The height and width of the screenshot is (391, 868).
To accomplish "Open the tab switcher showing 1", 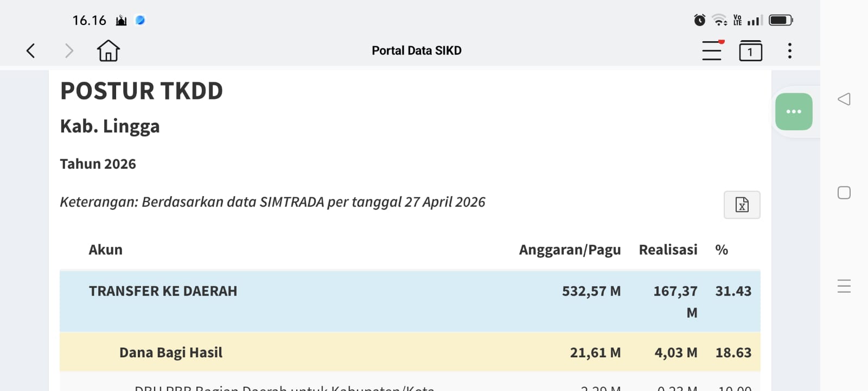I will (x=750, y=51).
